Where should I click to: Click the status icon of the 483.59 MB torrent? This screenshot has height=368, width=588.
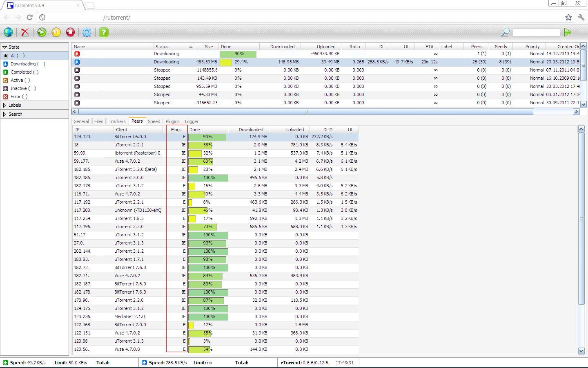77,62
